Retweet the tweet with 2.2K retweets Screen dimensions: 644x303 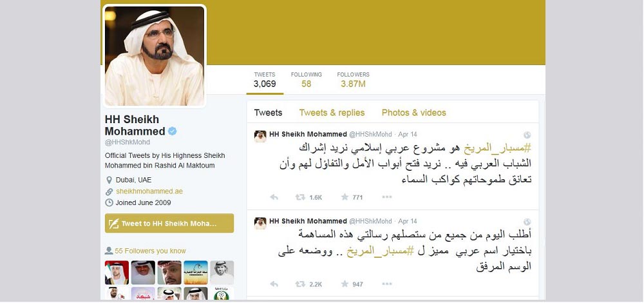pyautogui.click(x=300, y=284)
